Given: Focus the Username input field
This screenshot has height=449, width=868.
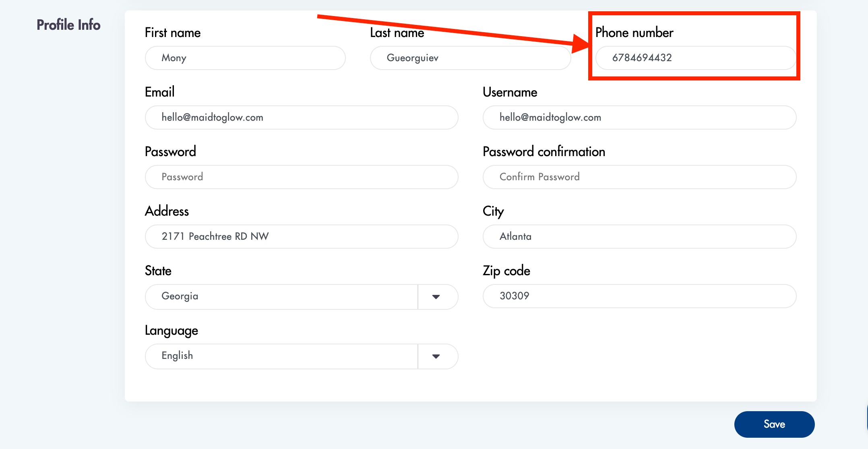Looking at the screenshot, I should 639,117.
